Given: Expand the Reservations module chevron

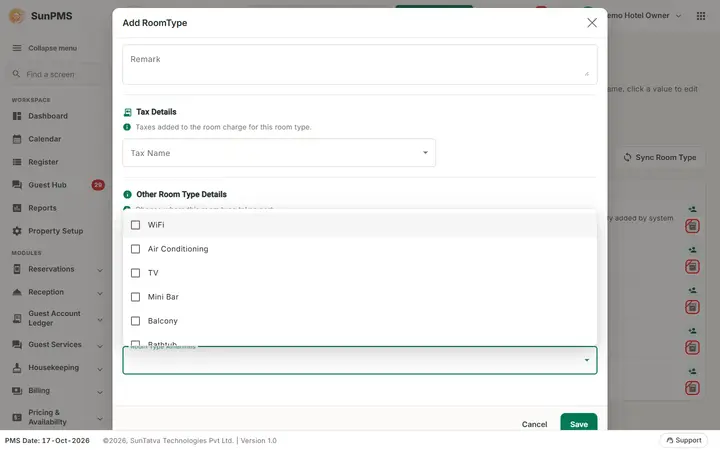Looking at the screenshot, I should pyautogui.click(x=100, y=270).
